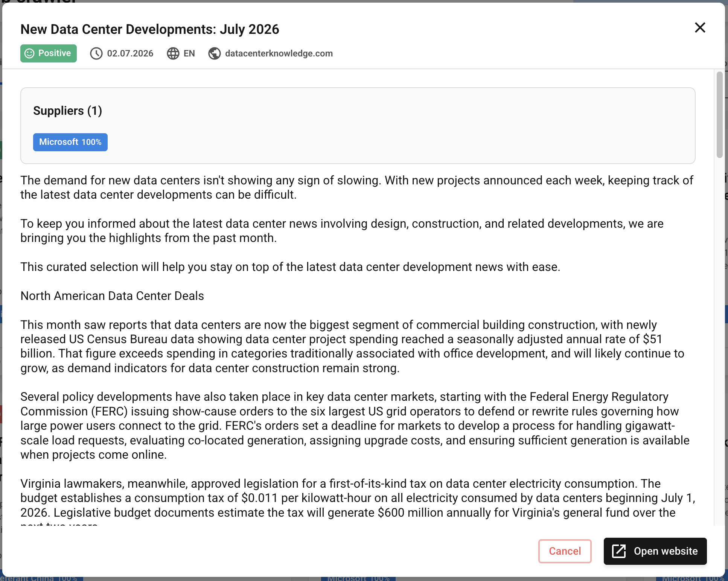The width and height of the screenshot is (728, 581).
Task: Click the scrollbar track below the thumb
Action: 720,339
